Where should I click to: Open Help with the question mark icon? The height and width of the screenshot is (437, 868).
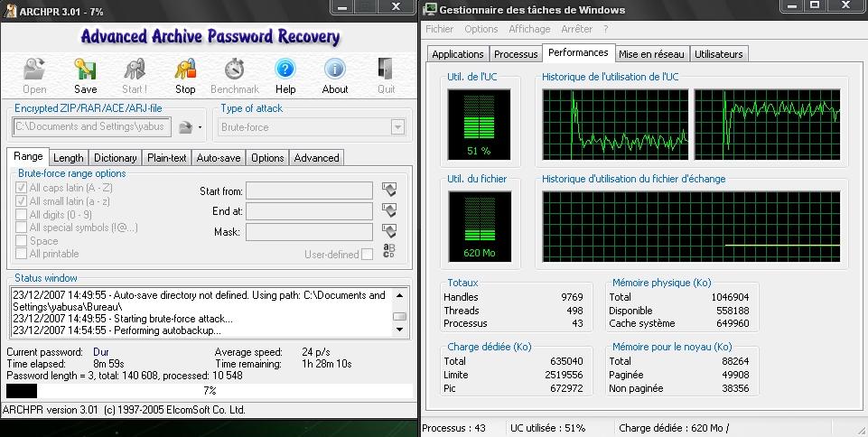pyautogui.click(x=285, y=70)
